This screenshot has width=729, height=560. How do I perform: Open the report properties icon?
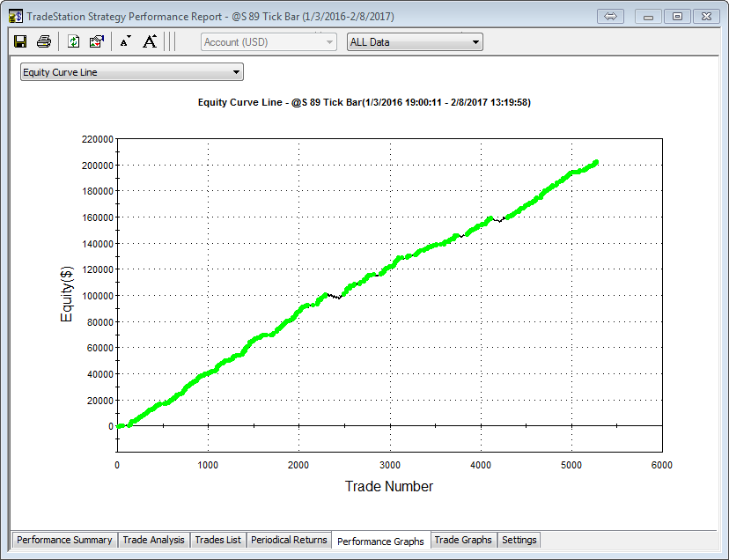tap(97, 41)
